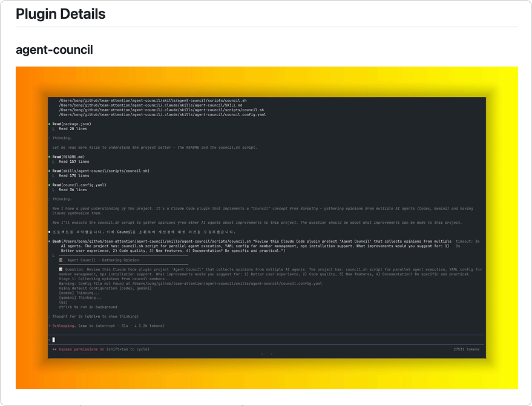Viewport: 532px width, 406px height.
Task: Click the robot icon in the Agent Council banner
Action: pyautogui.click(x=61, y=260)
